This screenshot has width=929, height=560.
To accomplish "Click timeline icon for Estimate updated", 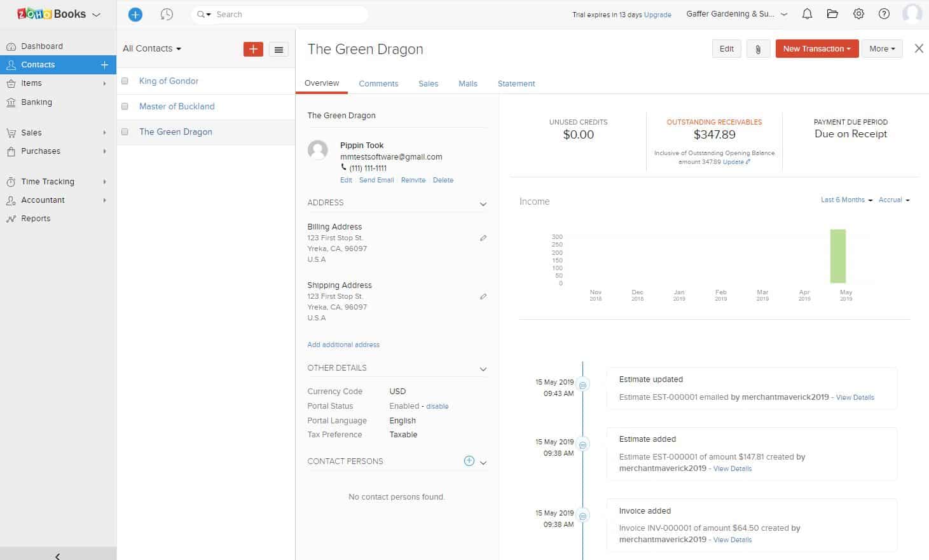I will tap(582, 385).
